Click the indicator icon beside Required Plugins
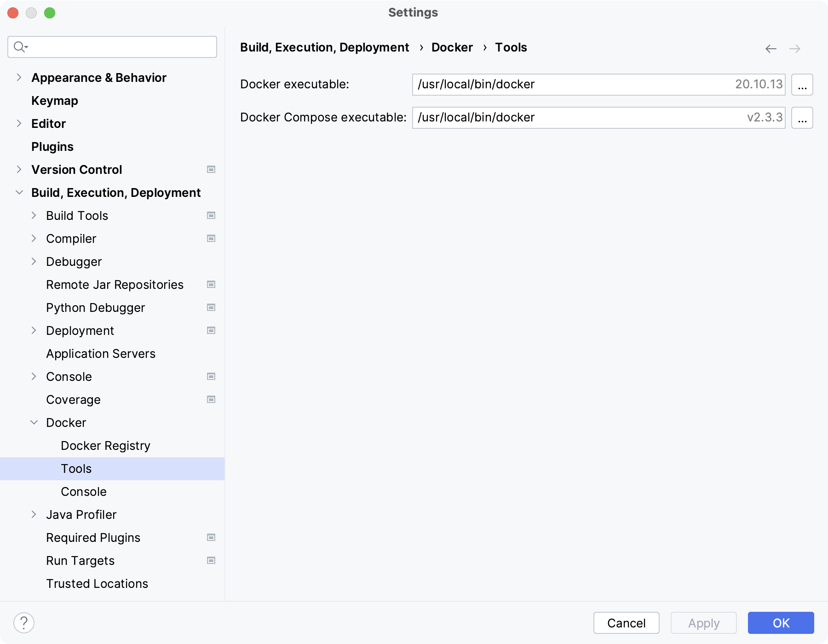This screenshot has width=828, height=644. (x=211, y=537)
